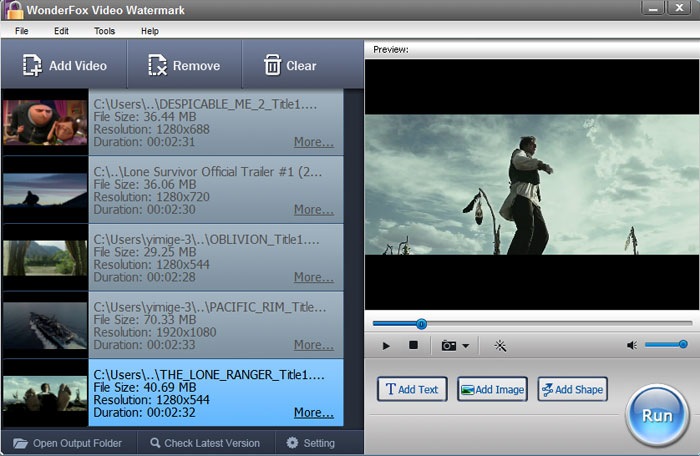
Task: Mute audio with the speaker icon
Action: 632,345
